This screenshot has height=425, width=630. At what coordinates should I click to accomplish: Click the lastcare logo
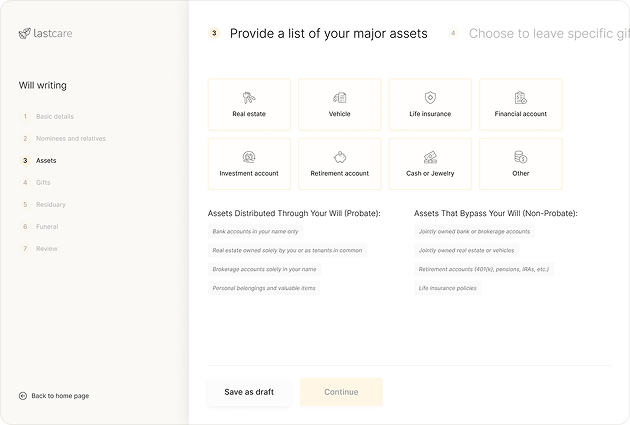coord(45,33)
